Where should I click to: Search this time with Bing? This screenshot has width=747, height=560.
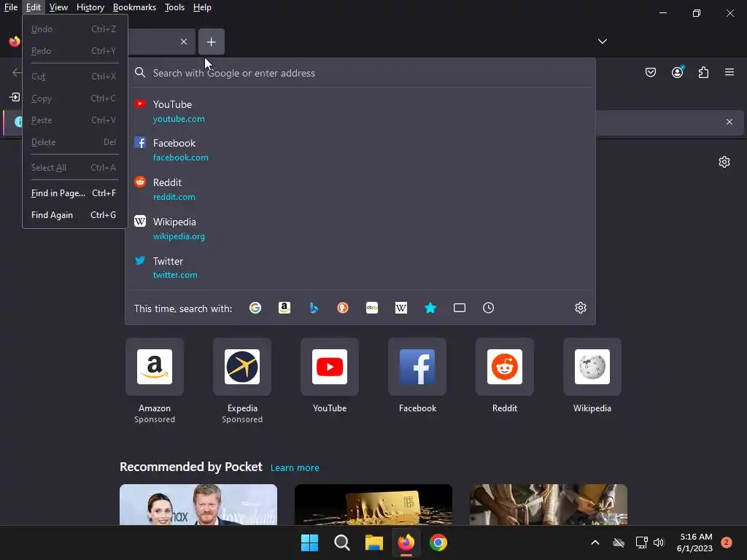pos(314,308)
